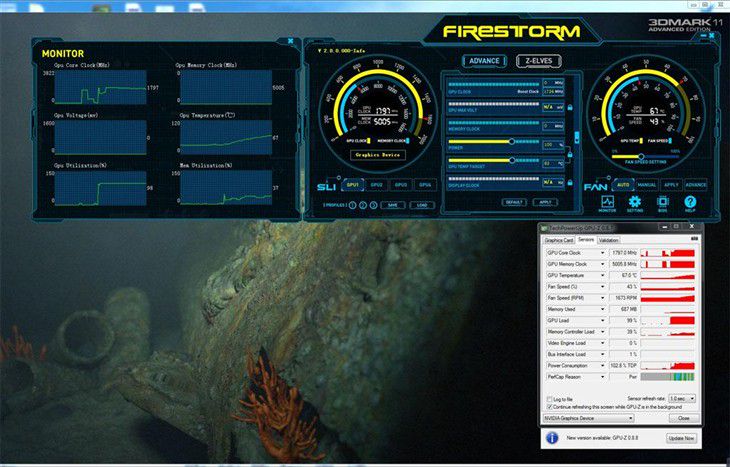Click the GPU TEMP TARGET slider handle
This screenshot has height=467, width=730.
coord(511,160)
